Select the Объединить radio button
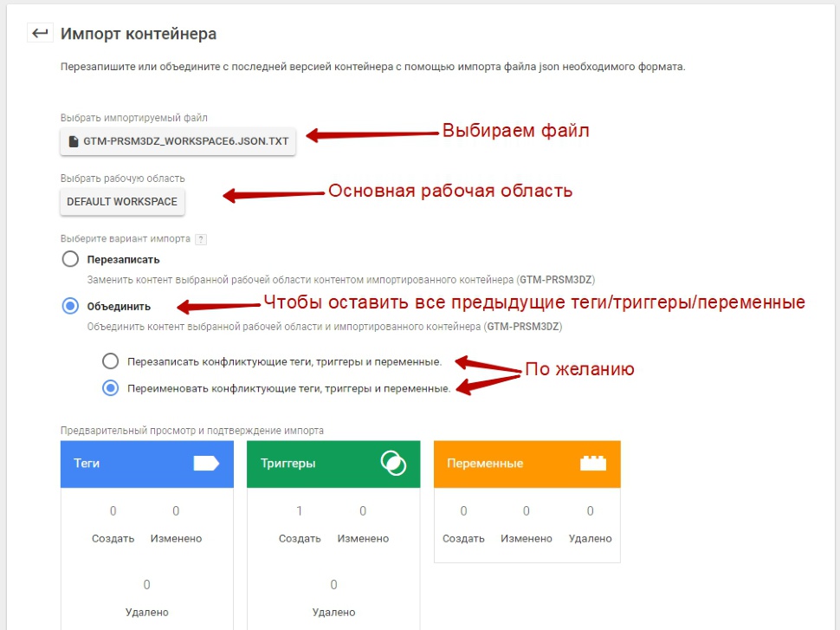 (x=70, y=306)
